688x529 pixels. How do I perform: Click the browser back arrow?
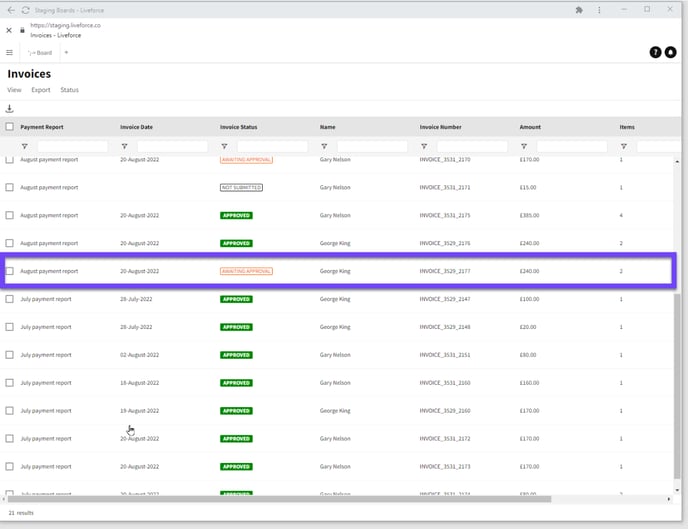(x=11, y=10)
